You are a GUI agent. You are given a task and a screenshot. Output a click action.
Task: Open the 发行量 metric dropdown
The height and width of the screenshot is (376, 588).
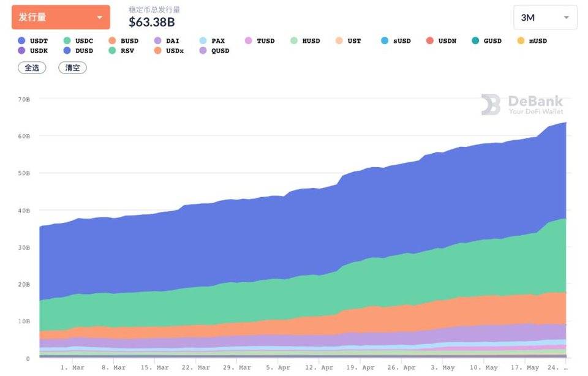[60, 17]
